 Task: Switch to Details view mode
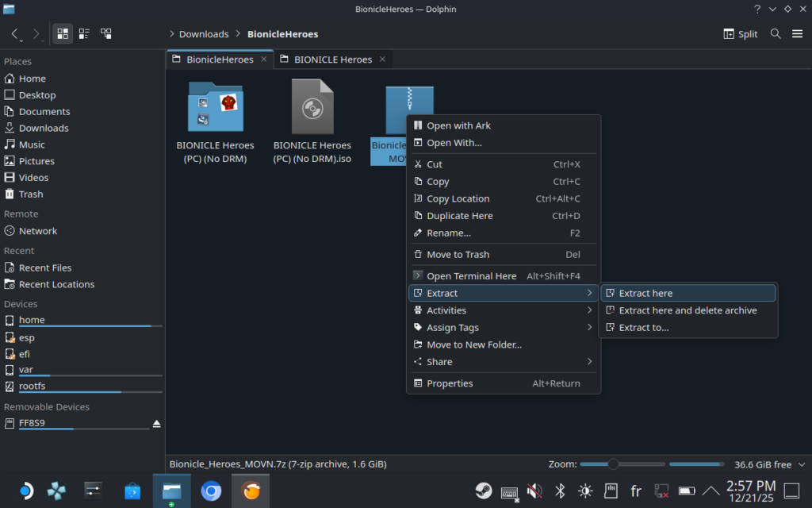point(105,34)
